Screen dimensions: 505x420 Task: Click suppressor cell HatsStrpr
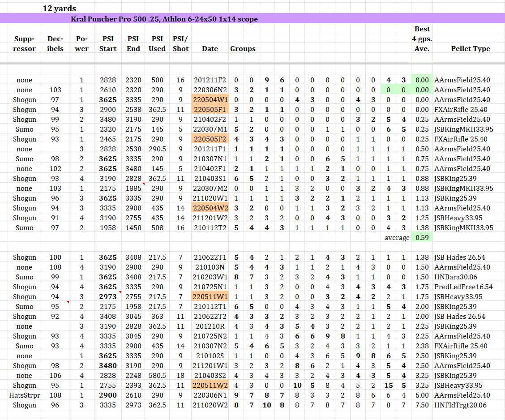(x=25, y=395)
